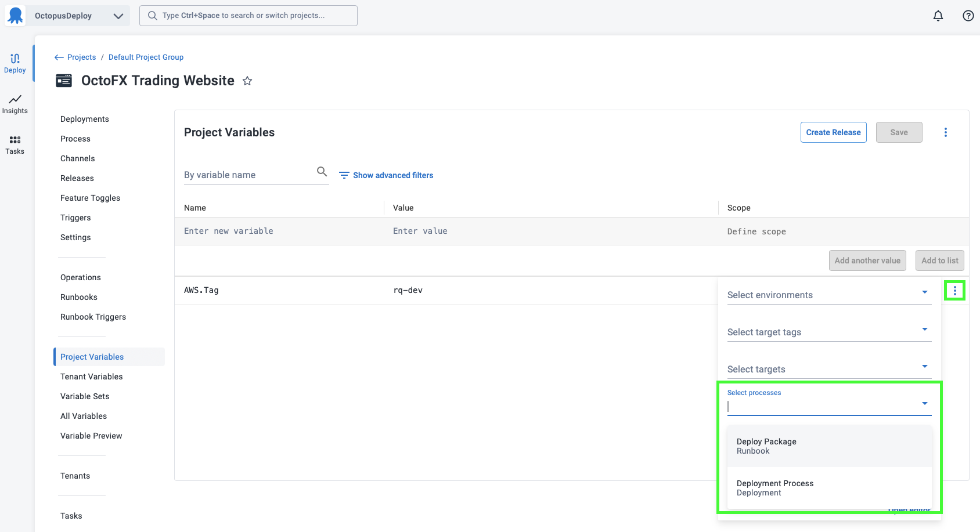Image resolution: width=980 pixels, height=532 pixels.
Task: Select the AWS.Tag variable name
Action: click(201, 290)
